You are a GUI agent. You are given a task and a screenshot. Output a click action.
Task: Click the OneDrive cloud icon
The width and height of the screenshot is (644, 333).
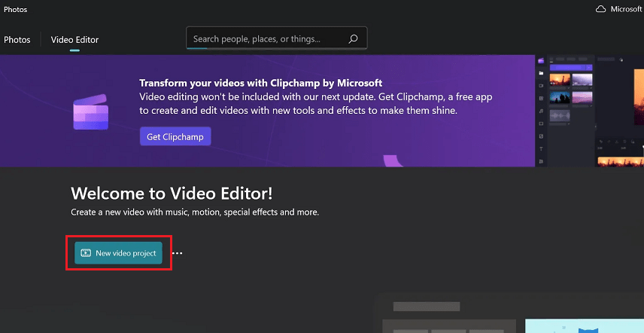click(x=601, y=9)
